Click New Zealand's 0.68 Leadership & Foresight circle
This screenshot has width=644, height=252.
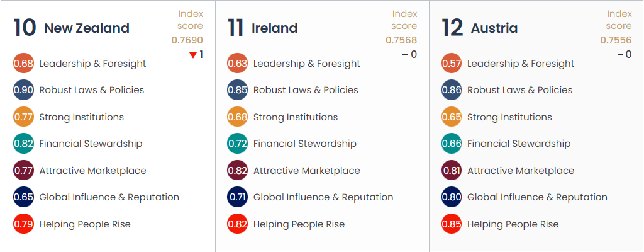23,64
